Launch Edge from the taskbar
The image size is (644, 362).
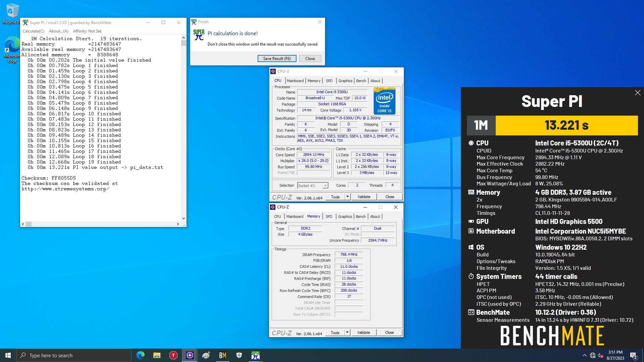coord(141,355)
